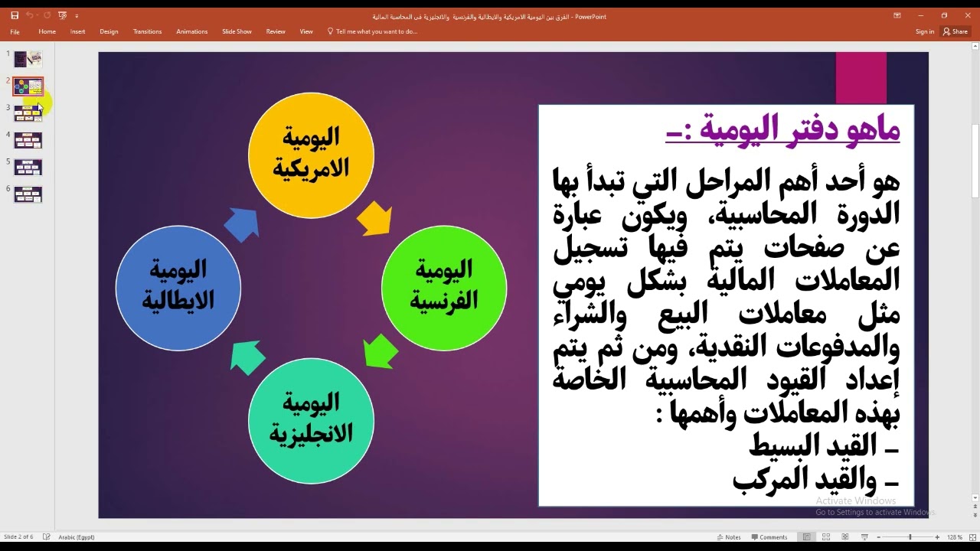Select the Review tab
Screen dimensions: 980x551
(x=276, y=31)
